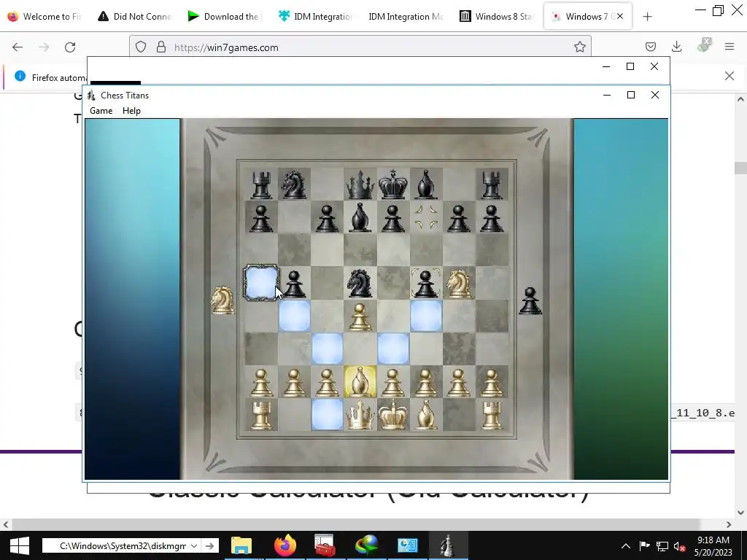This screenshot has height=560, width=747.
Task: Open the Windows Start menu
Action: (19, 545)
